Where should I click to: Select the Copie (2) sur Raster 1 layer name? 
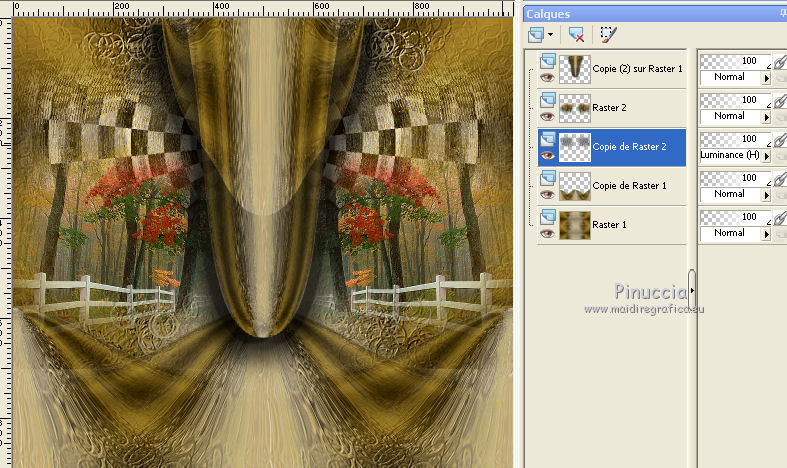tap(637, 69)
